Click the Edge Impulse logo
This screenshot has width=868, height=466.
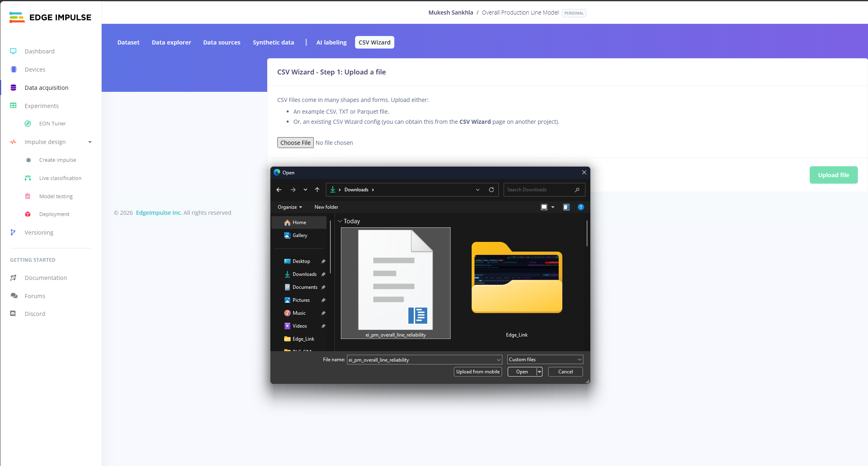click(x=50, y=17)
